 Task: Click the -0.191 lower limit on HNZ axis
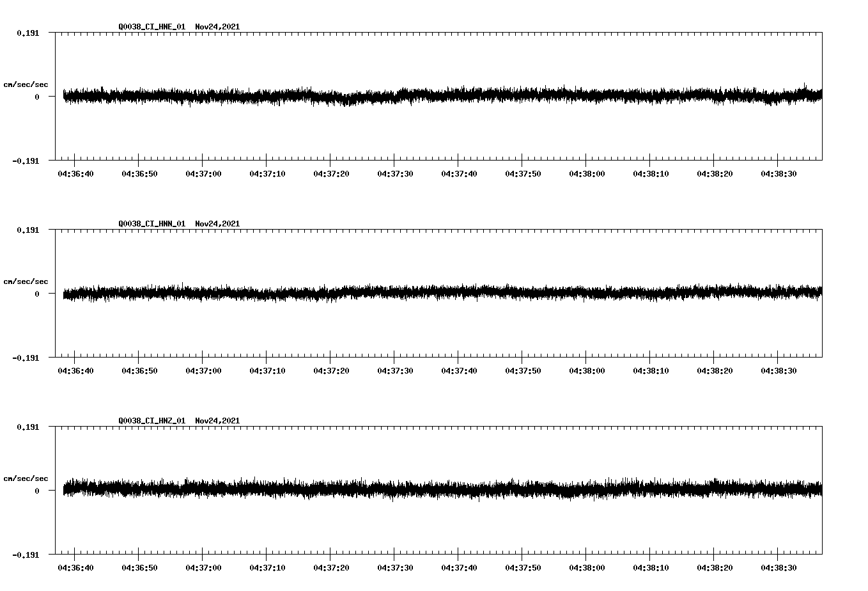coord(26,555)
